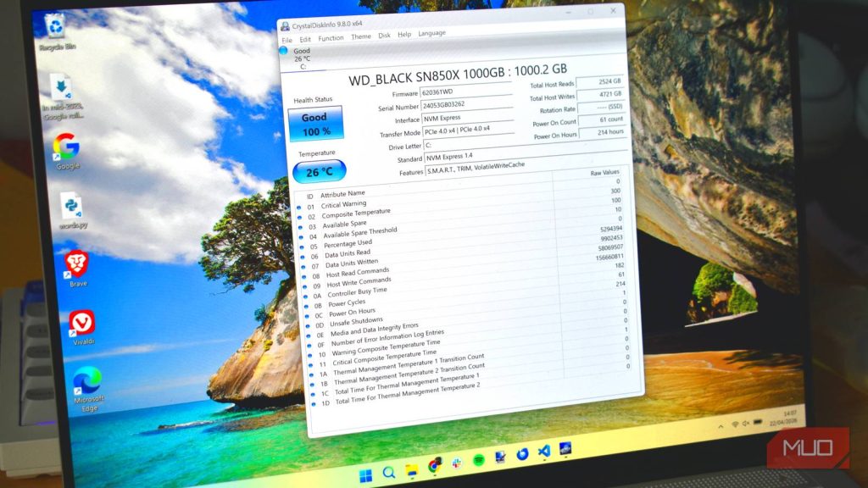Click the muted volume tray icon
Viewport: 868px width, 488px height.
pos(746,424)
